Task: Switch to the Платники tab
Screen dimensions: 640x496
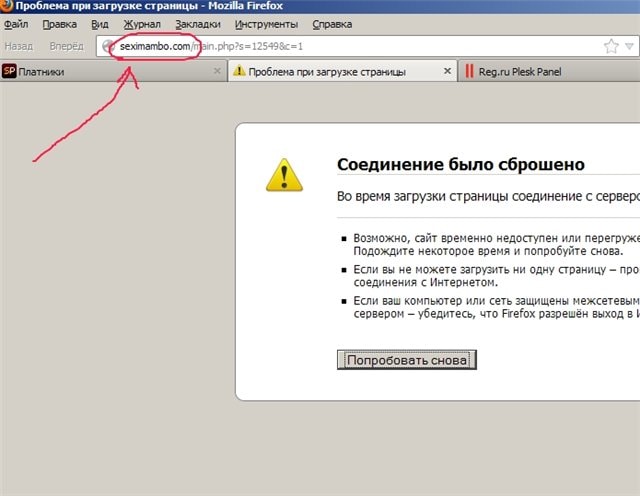Action: pos(113,71)
